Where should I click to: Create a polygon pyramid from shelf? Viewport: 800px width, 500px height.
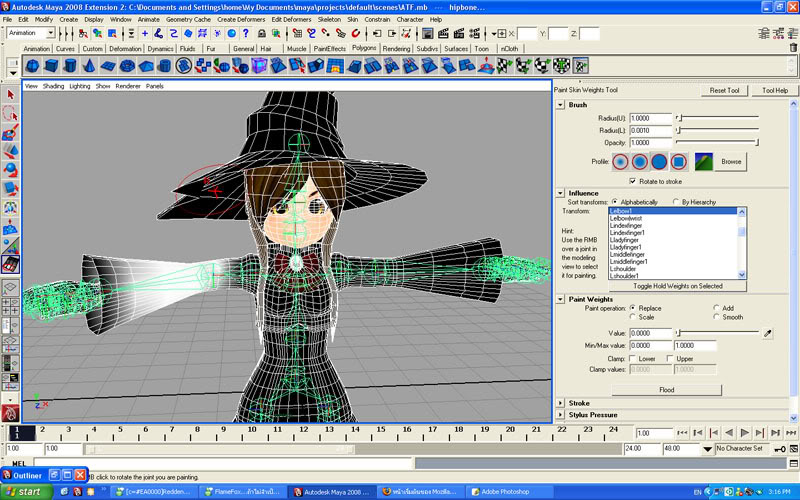145,66
